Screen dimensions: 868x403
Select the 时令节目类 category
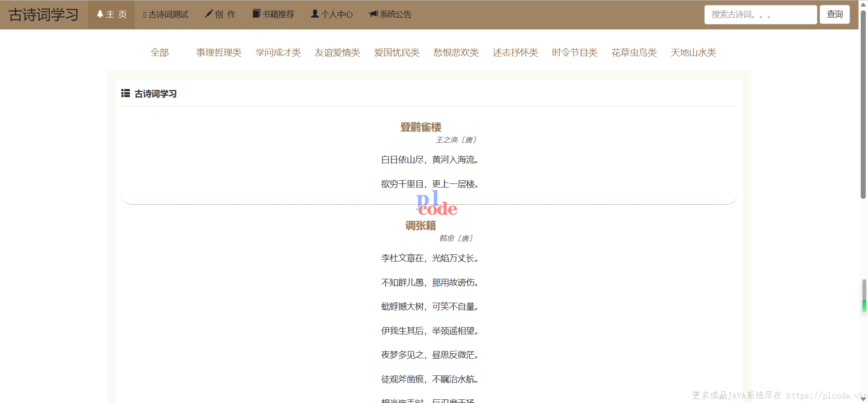(x=575, y=52)
